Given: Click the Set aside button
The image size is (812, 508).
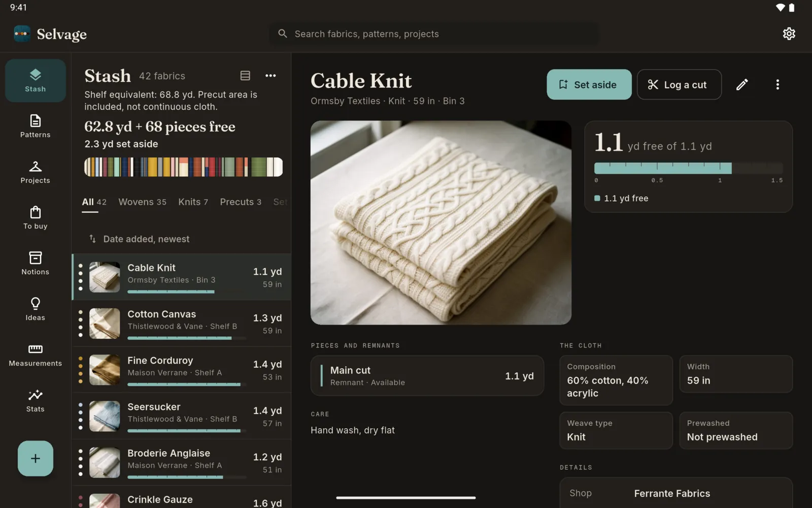Looking at the screenshot, I should point(589,84).
